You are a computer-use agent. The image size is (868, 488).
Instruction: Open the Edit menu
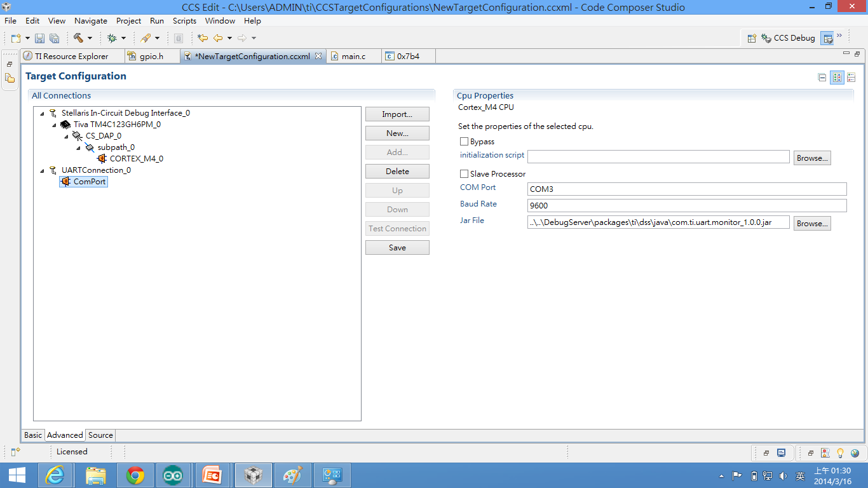[x=32, y=21]
